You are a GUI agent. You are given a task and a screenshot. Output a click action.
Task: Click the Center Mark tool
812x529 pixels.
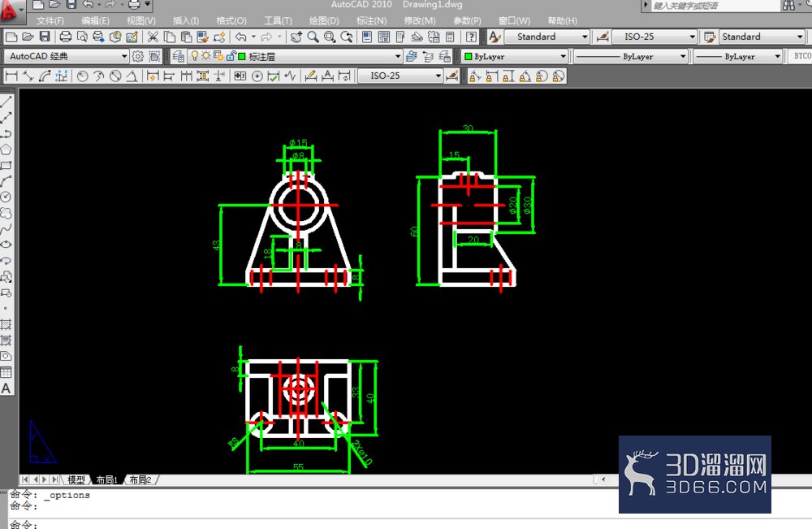pos(257,76)
